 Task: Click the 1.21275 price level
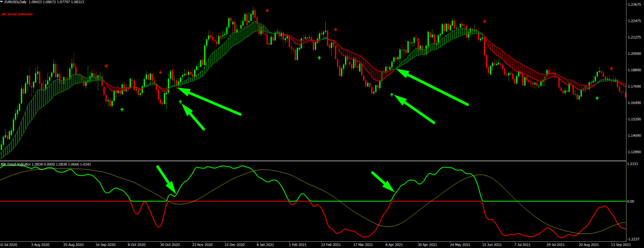click(x=634, y=37)
